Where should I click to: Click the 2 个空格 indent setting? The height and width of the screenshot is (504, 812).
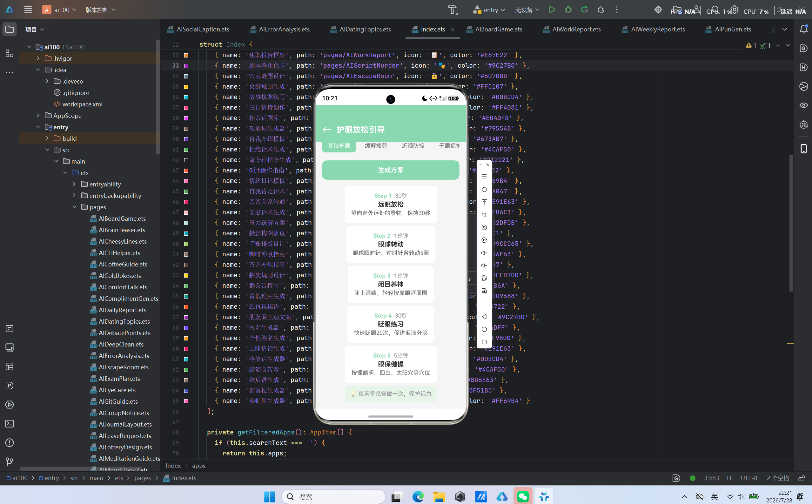pyautogui.click(x=778, y=478)
